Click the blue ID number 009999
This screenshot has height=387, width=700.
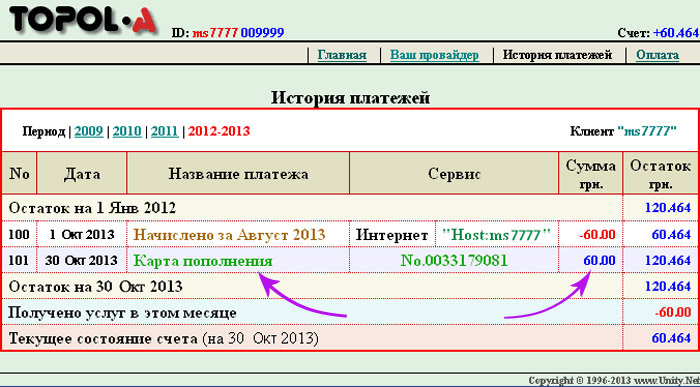262,33
